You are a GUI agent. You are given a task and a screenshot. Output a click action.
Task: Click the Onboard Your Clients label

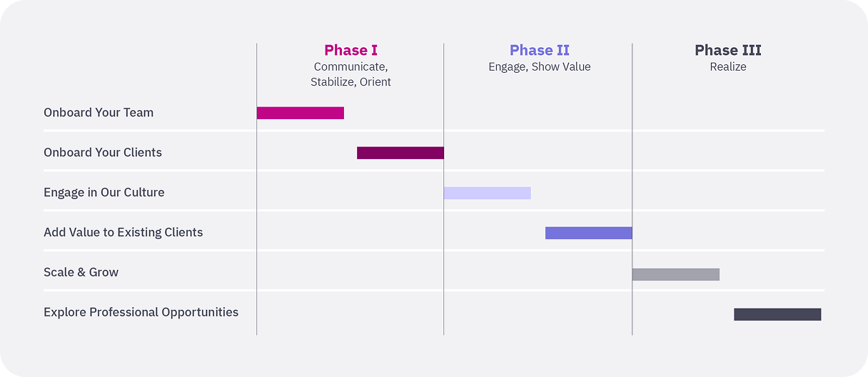point(103,152)
